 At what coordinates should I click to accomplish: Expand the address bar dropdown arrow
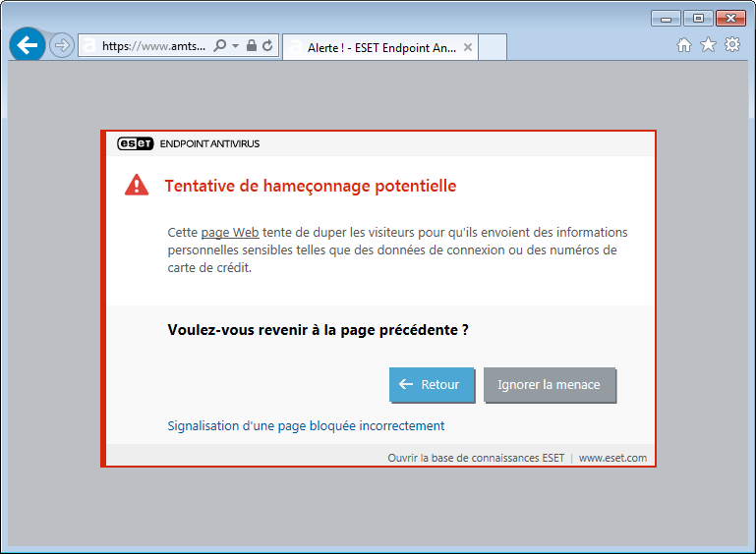(x=235, y=46)
